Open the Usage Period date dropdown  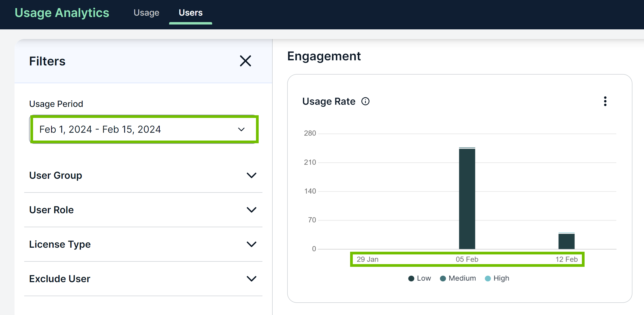[x=144, y=129]
